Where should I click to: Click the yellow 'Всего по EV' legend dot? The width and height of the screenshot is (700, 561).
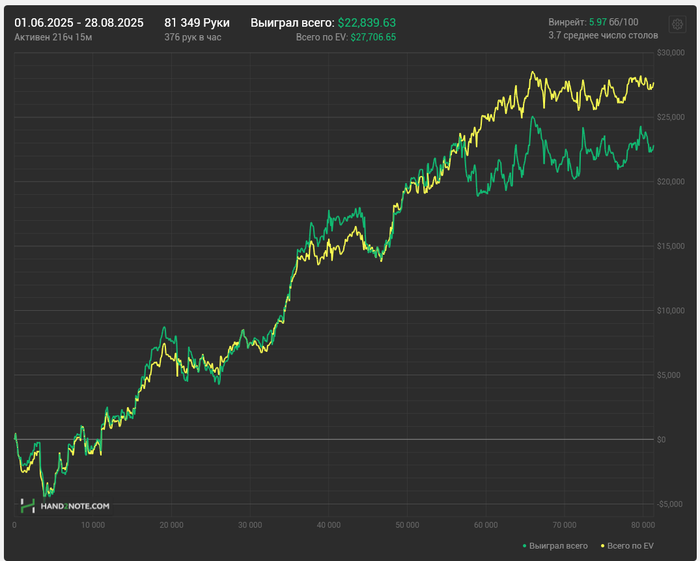(x=603, y=546)
